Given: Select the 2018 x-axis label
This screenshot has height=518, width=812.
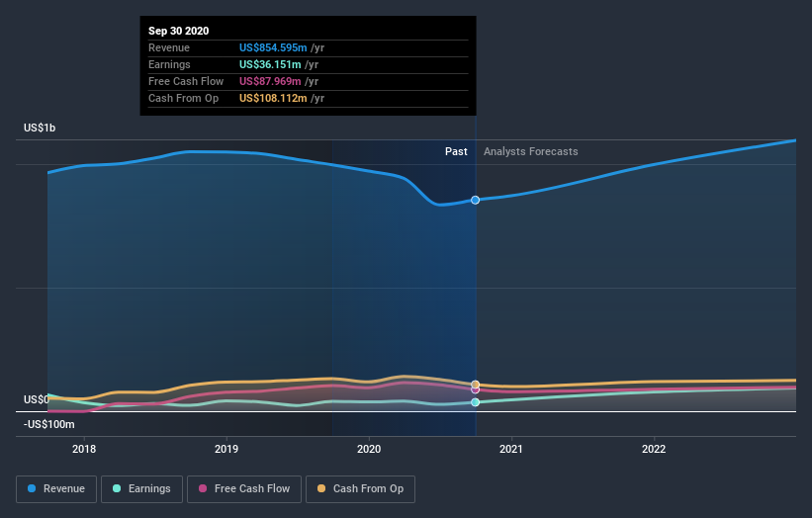Looking at the screenshot, I should (x=84, y=449).
